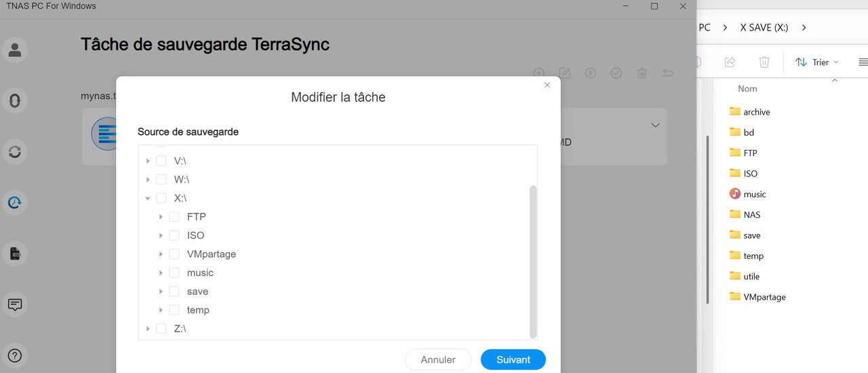Click PC in the Explorer breadcrumb

[x=705, y=28]
